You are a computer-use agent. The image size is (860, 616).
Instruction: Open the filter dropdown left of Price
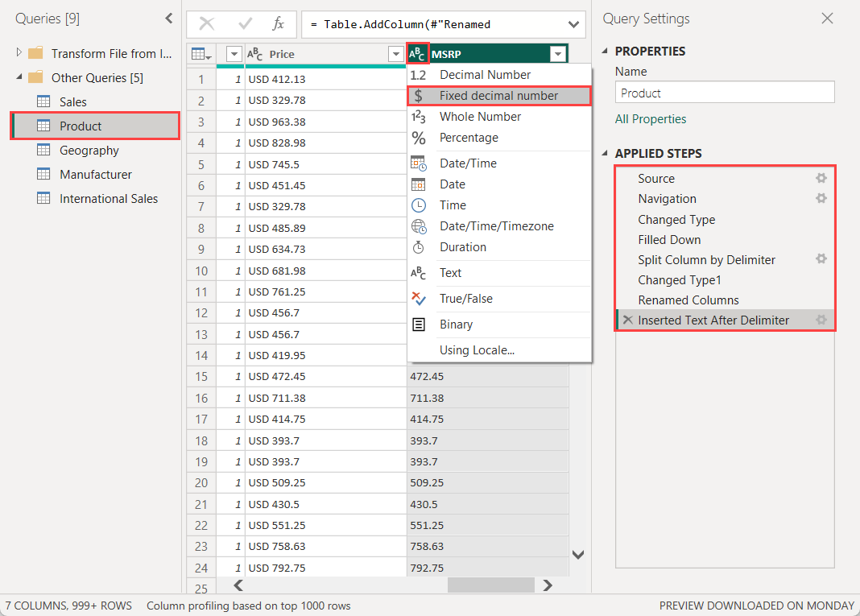pyautogui.click(x=234, y=54)
